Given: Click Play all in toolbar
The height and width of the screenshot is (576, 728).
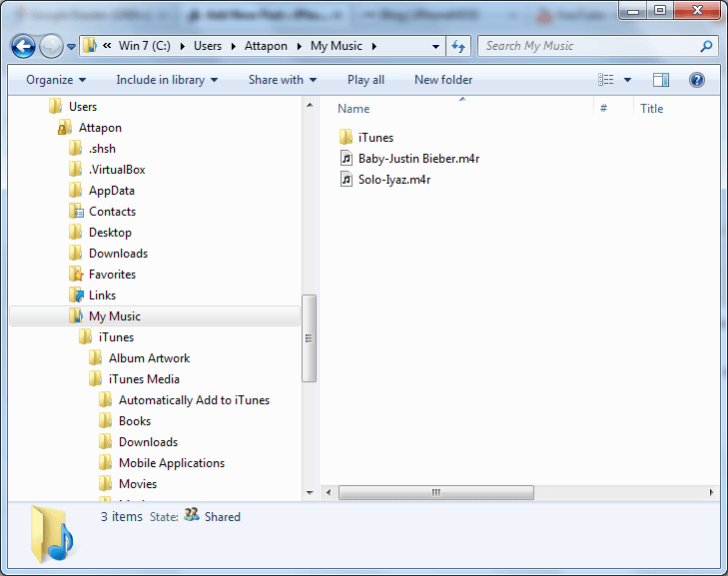Looking at the screenshot, I should pyautogui.click(x=365, y=80).
